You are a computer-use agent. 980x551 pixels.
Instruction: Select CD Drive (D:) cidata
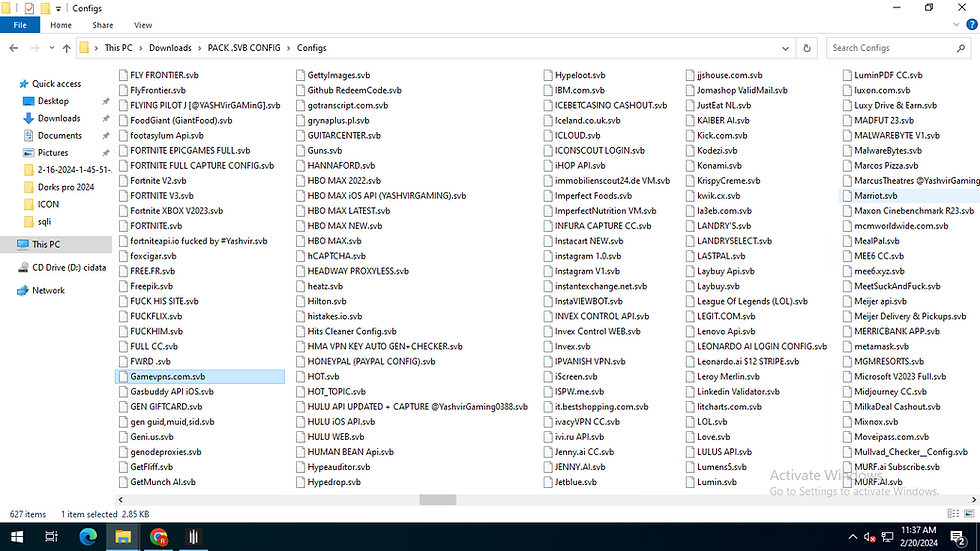point(69,267)
